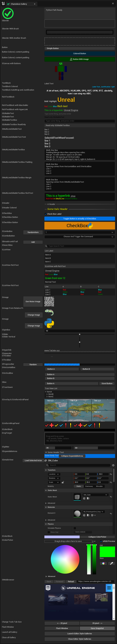Screen dimensions: 117x644
Task: Click the SM_Cube actor icon
Action: [x=46, y=460]
